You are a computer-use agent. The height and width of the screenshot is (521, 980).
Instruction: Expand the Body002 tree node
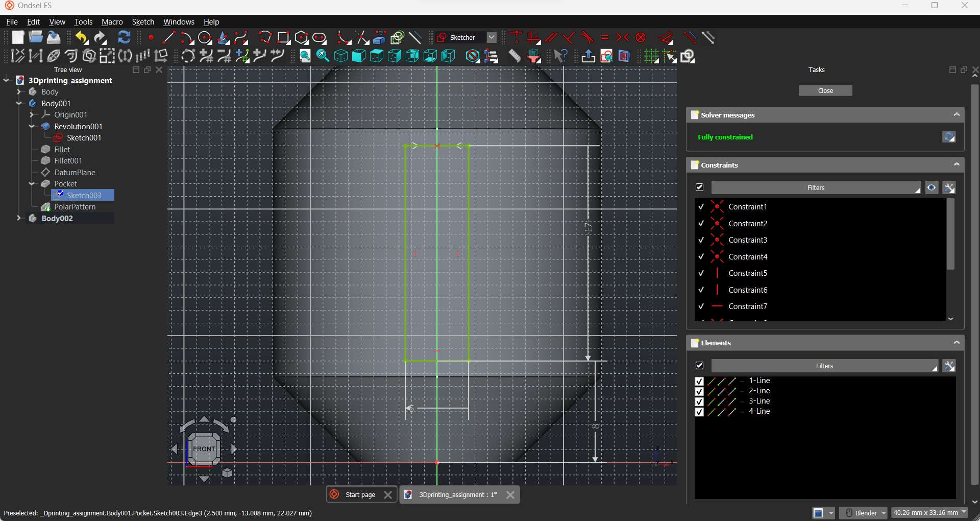[x=19, y=218]
